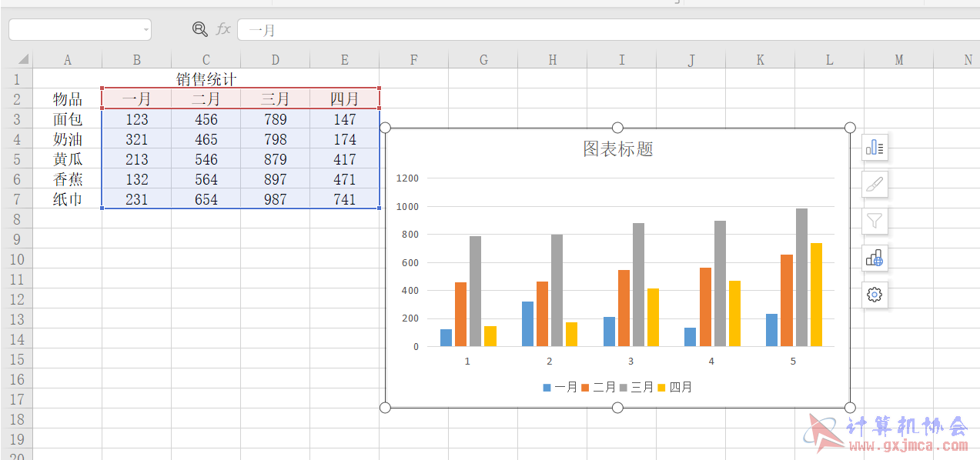980x460 pixels.
Task: Click category label 3 on horizontal axis
Action: [630, 362]
